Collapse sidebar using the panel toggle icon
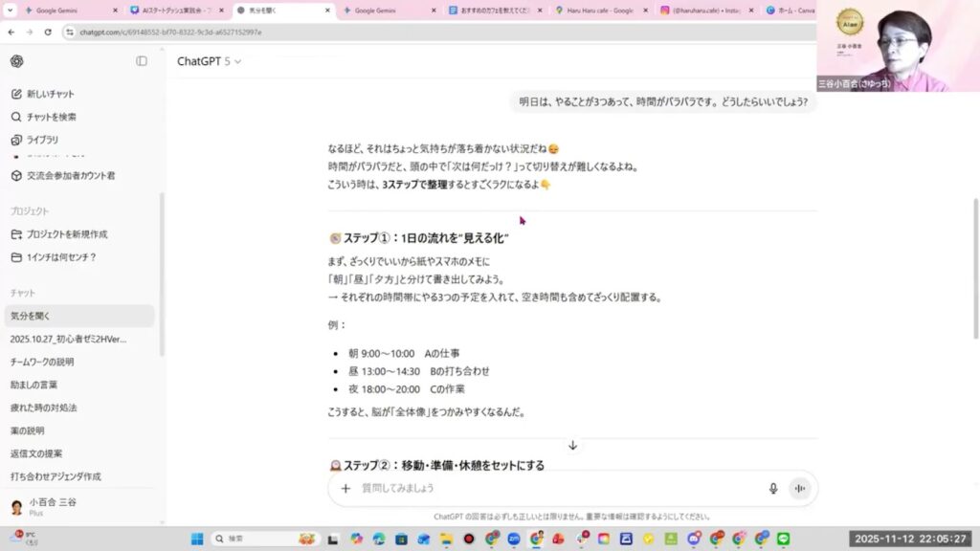The width and height of the screenshot is (980, 551). pyautogui.click(x=142, y=61)
